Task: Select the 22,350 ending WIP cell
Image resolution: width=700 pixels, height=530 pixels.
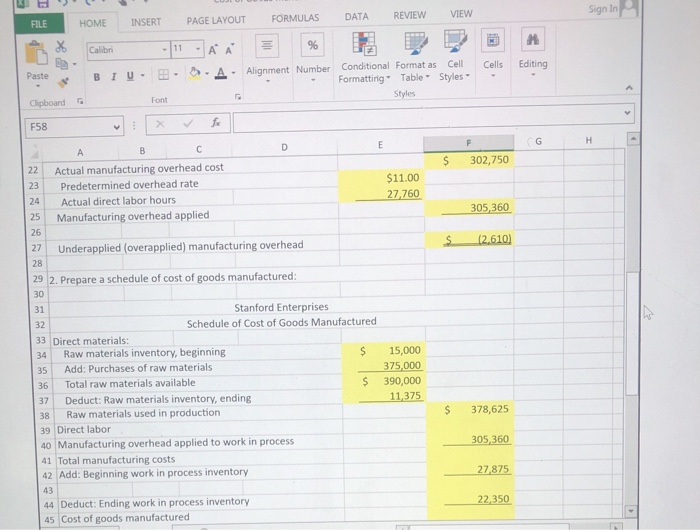Action: coord(471,499)
